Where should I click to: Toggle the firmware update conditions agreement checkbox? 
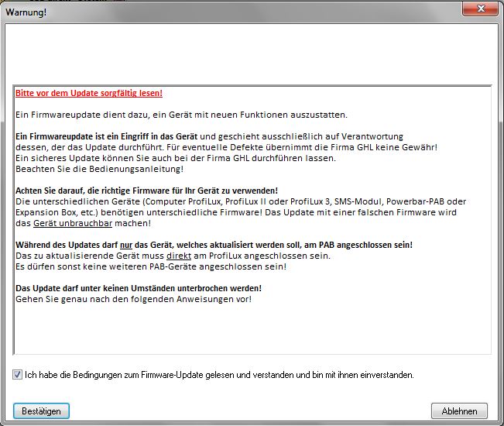pyautogui.click(x=18, y=375)
